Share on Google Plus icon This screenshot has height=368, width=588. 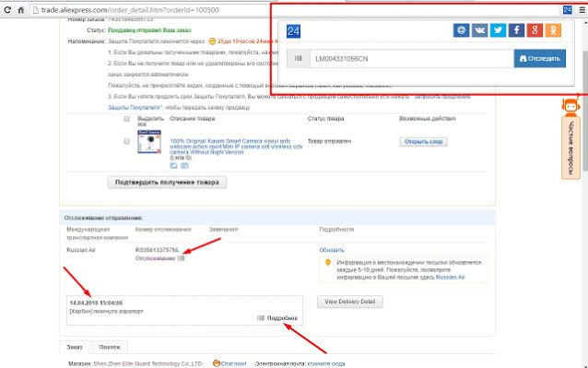pyautogui.click(x=535, y=30)
